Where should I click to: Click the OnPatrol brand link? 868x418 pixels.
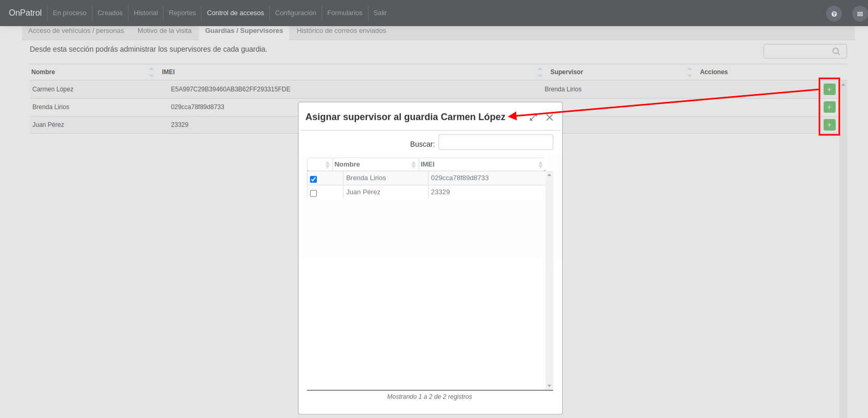[x=25, y=13]
